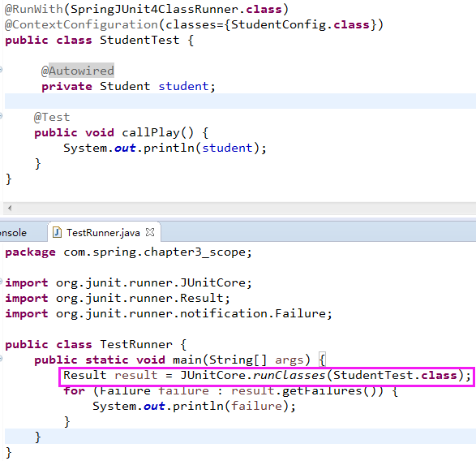Click SpringJUnit4ClassRunner in the RunWith line
476x461 pixels.
click(155, 9)
